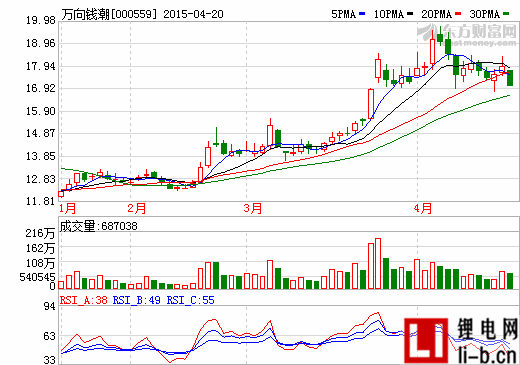Click the 33 RSI axis label

pos(50,360)
